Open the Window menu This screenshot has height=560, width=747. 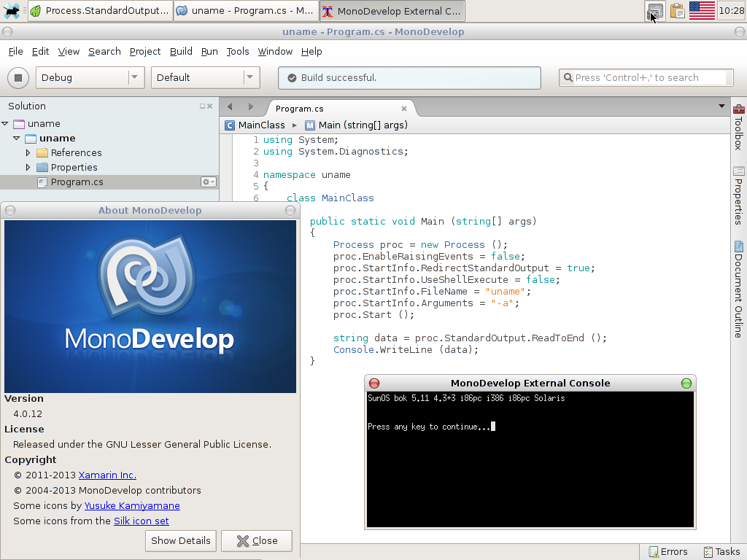coord(275,52)
